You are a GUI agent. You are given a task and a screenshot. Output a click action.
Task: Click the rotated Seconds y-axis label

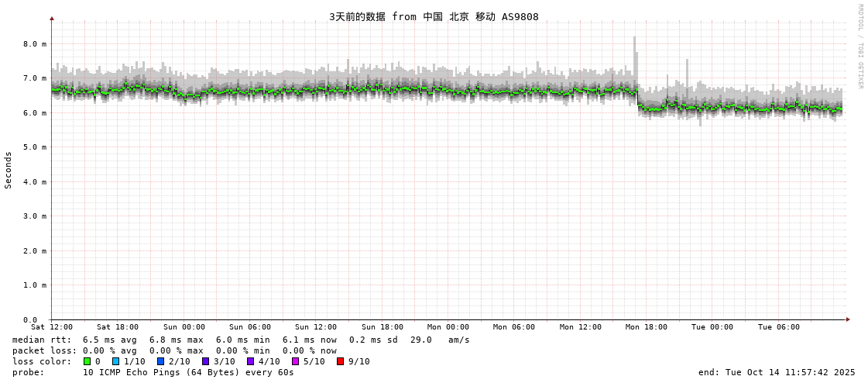(x=9, y=170)
